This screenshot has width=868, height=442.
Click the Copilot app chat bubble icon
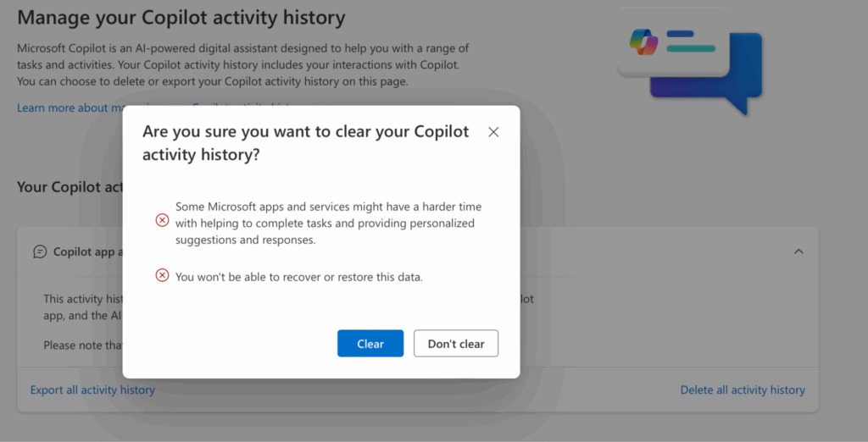[x=40, y=251]
